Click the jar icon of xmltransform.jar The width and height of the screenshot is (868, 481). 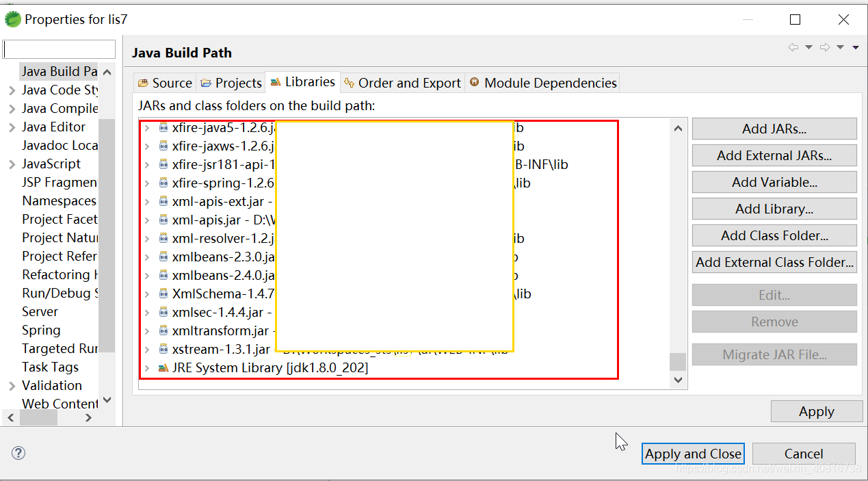[x=163, y=330]
